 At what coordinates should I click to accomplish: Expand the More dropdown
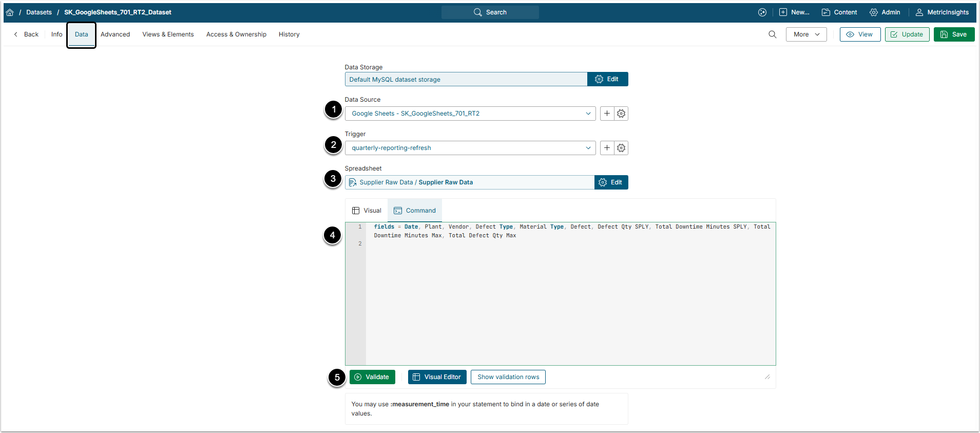click(806, 34)
